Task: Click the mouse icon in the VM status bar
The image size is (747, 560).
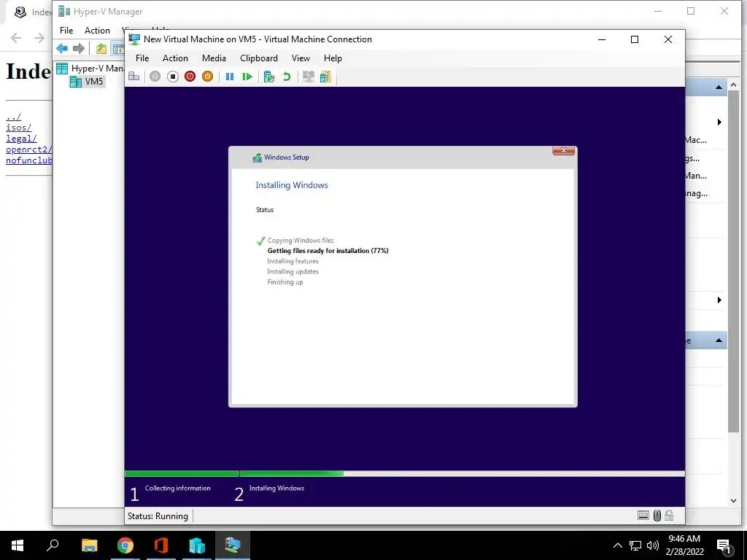Action: pyautogui.click(x=657, y=516)
